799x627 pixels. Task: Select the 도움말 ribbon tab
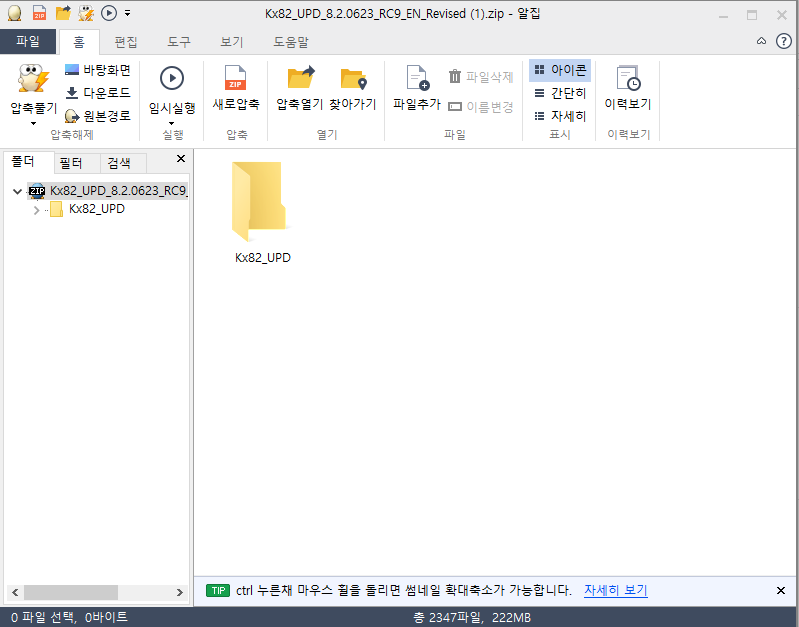pyautogui.click(x=291, y=42)
